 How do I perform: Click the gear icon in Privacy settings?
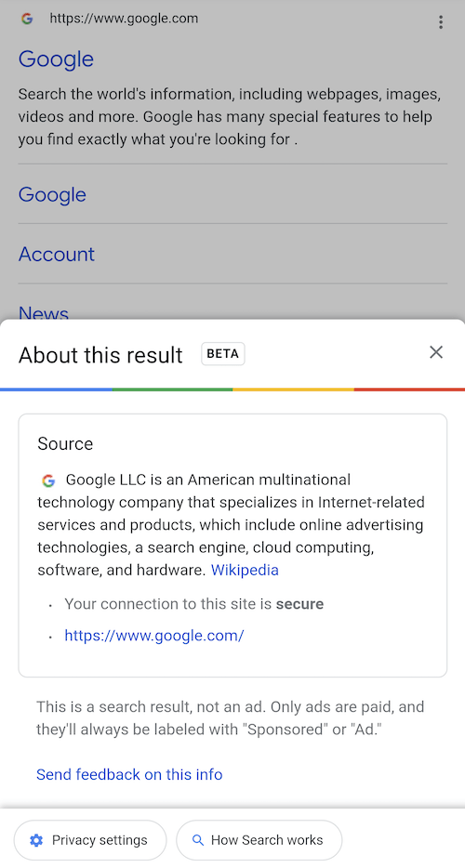point(36,840)
